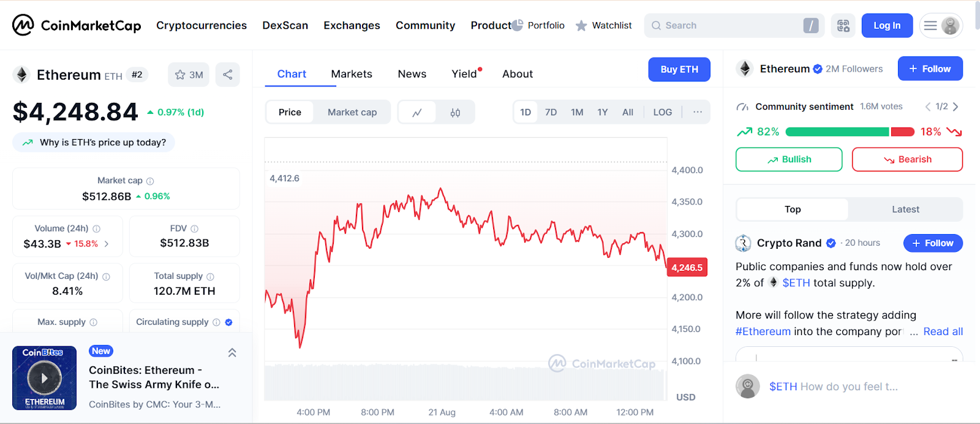Click the Buy ETH button
The height and width of the screenshot is (424, 980).
679,69
